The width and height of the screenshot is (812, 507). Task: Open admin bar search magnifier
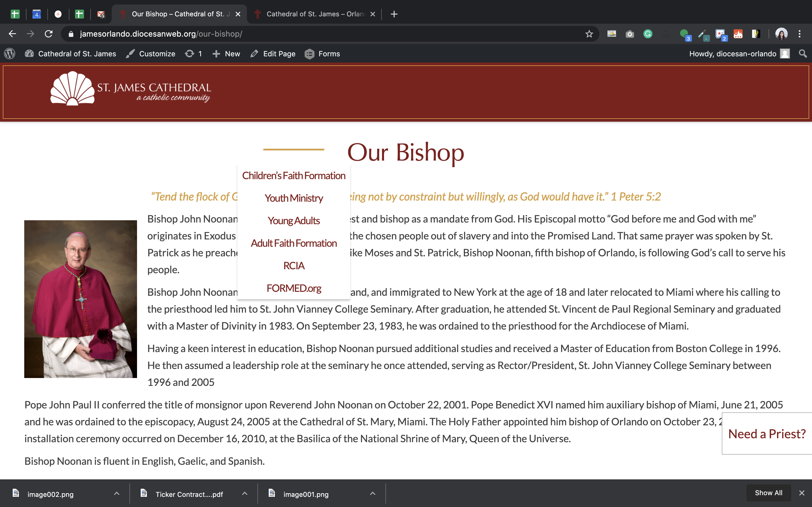(803, 54)
